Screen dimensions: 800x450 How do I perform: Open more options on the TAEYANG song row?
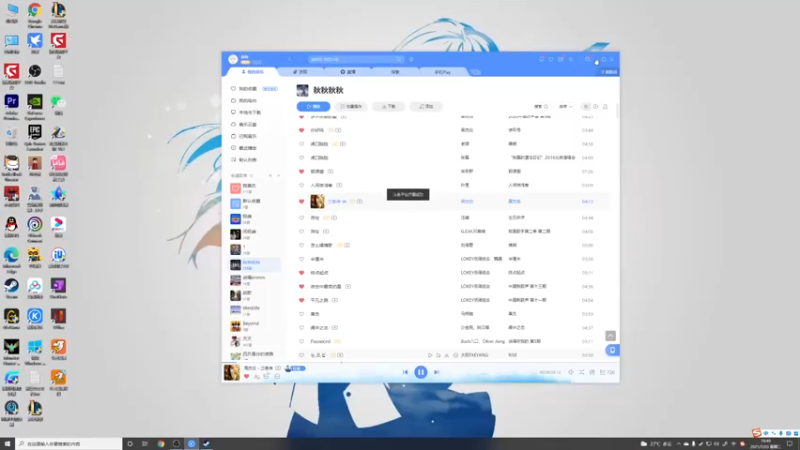(x=455, y=355)
